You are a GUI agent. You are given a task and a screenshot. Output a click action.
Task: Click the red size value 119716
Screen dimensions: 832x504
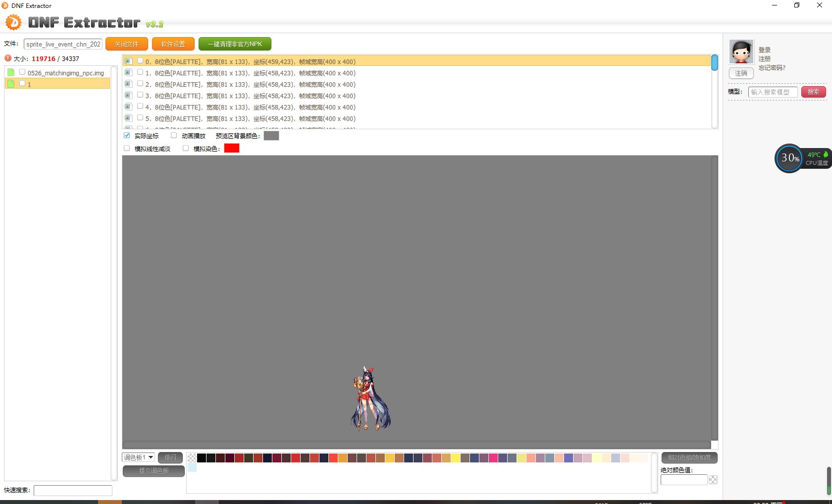pyautogui.click(x=44, y=58)
